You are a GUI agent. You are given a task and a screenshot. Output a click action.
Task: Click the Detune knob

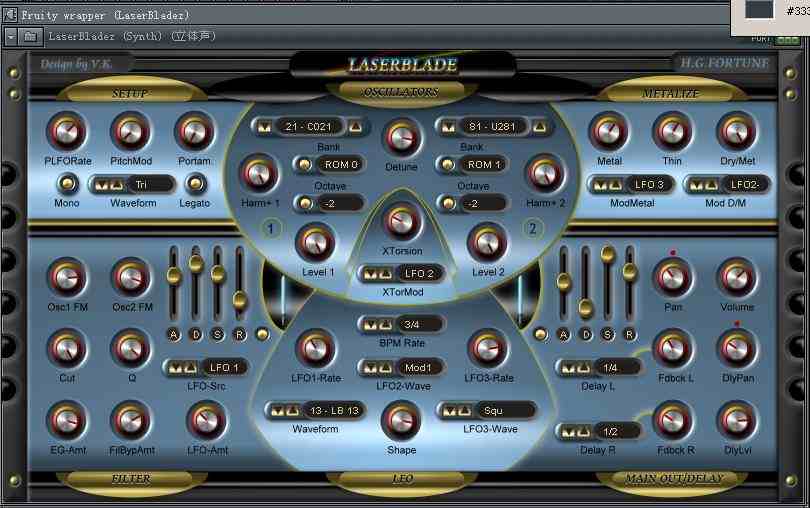coord(401,138)
